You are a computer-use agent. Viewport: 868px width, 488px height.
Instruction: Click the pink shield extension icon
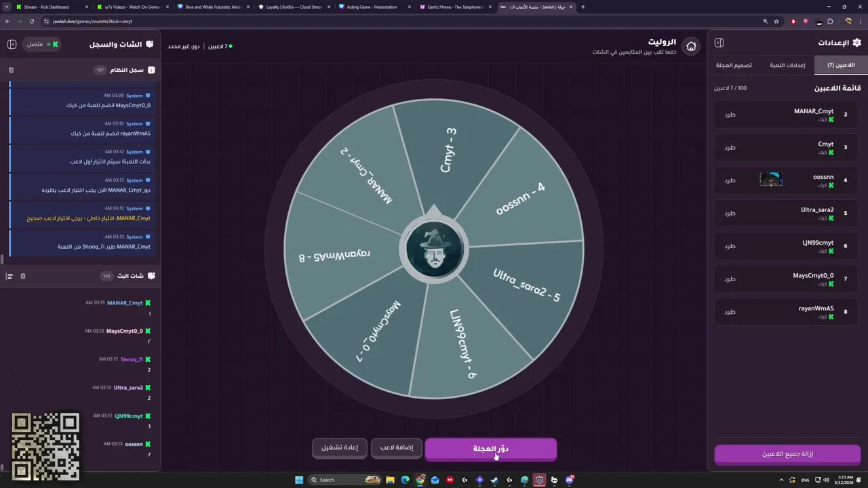pyautogui.click(x=806, y=21)
